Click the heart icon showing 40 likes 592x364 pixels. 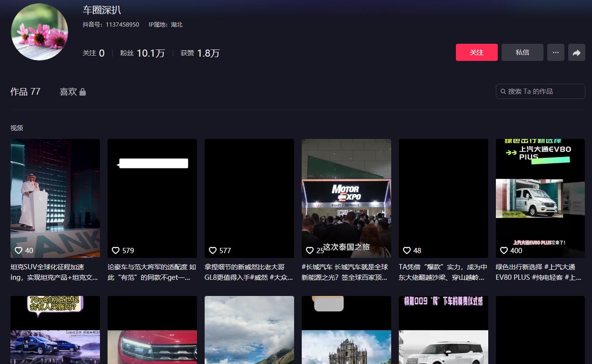(19, 250)
